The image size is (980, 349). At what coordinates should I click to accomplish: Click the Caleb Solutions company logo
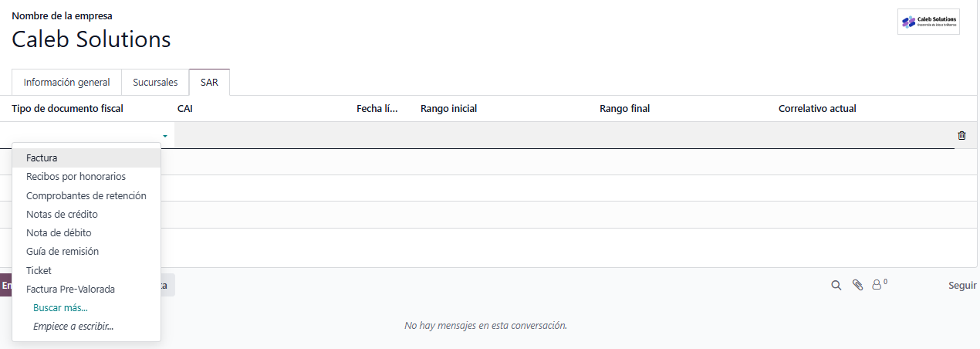tap(929, 22)
